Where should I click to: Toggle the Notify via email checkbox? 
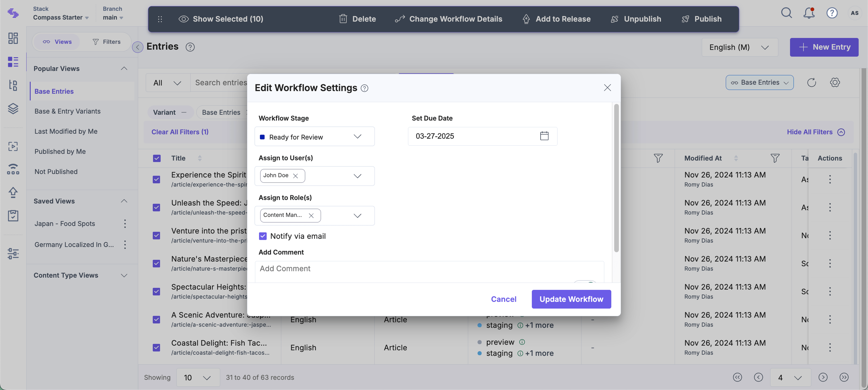(262, 236)
